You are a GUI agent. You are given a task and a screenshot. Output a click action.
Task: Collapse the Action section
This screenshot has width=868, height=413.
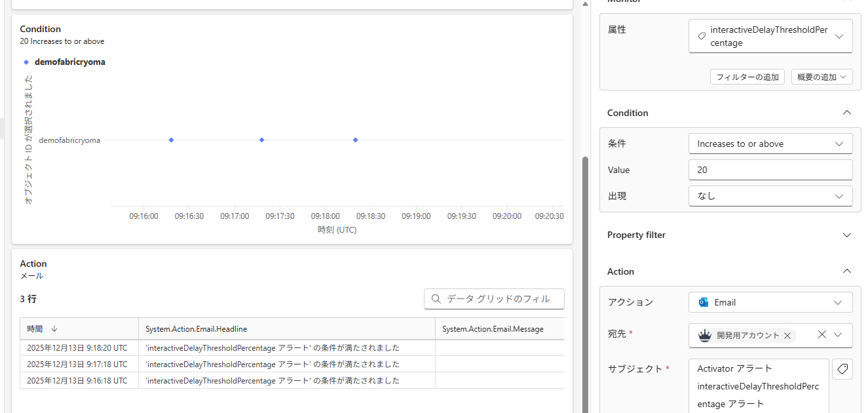(847, 271)
